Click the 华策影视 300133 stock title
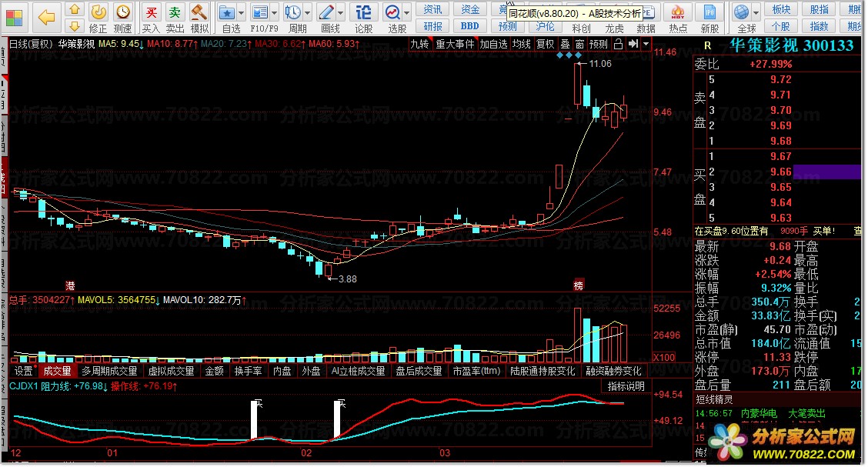The image size is (868, 467). point(791,45)
